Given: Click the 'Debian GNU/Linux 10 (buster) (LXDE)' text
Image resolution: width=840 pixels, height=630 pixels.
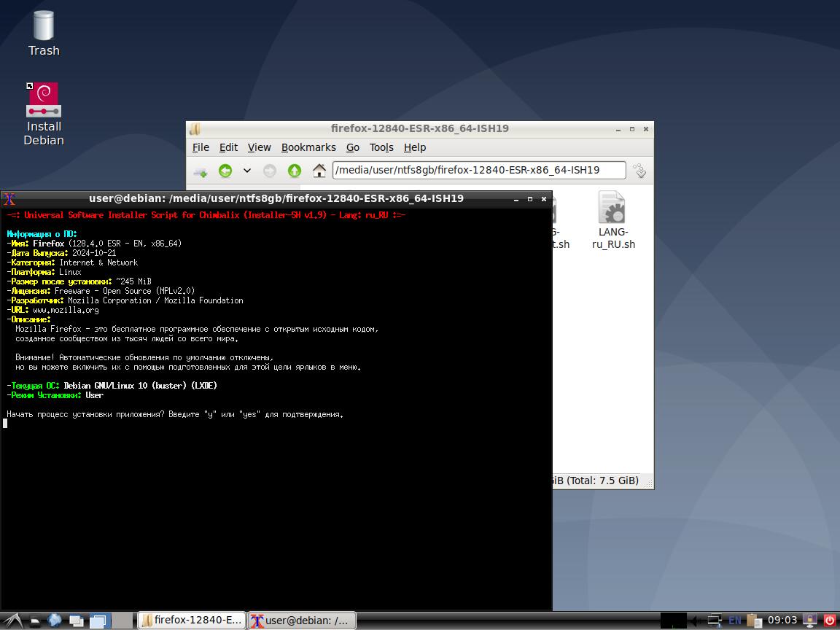Looking at the screenshot, I should (x=140, y=386).
